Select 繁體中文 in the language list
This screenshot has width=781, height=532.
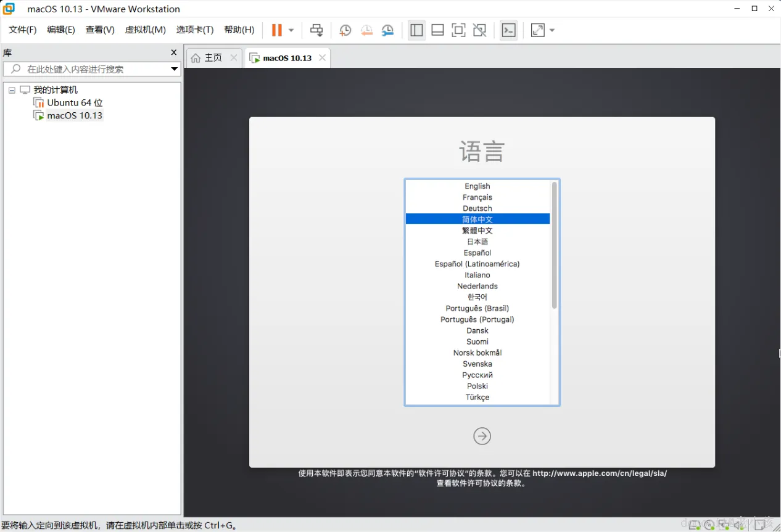tap(477, 231)
